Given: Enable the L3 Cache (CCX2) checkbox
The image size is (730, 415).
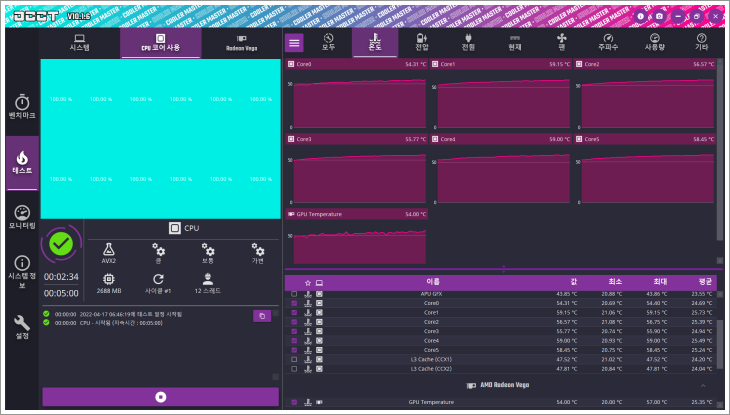Looking at the screenshot, I should pyautogui.click(x=294, y=369).
